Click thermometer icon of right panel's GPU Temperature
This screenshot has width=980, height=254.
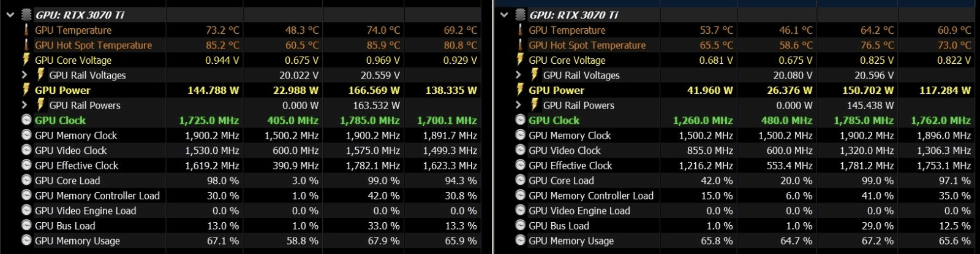pyautogui.click(x=521, y=30)
